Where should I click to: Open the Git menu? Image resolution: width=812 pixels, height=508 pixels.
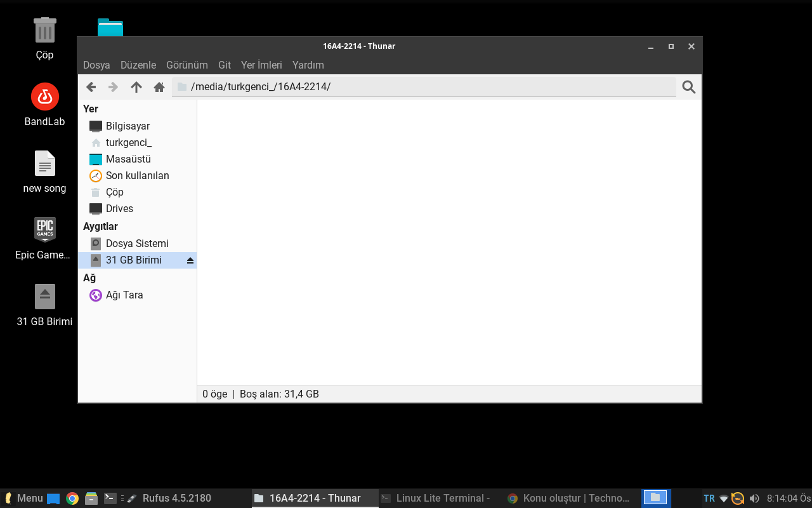tap(225, 65)
